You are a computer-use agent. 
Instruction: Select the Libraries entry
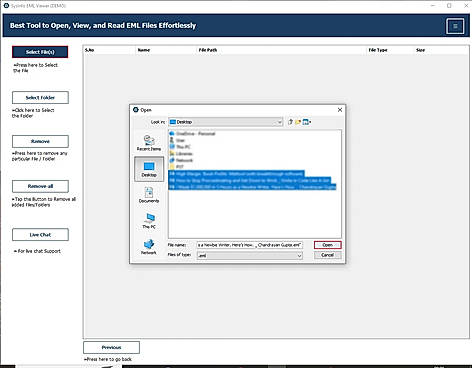click(x=181, y=154)
